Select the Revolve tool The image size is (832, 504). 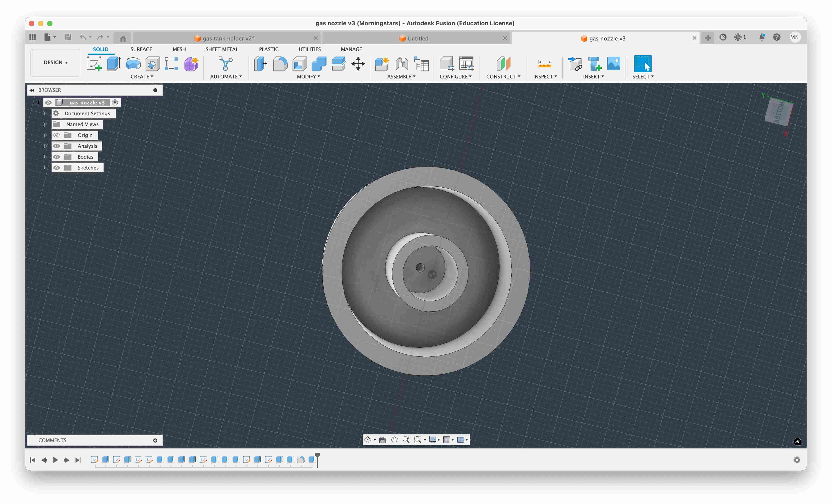pyautogui.click(x=133, y=64)
